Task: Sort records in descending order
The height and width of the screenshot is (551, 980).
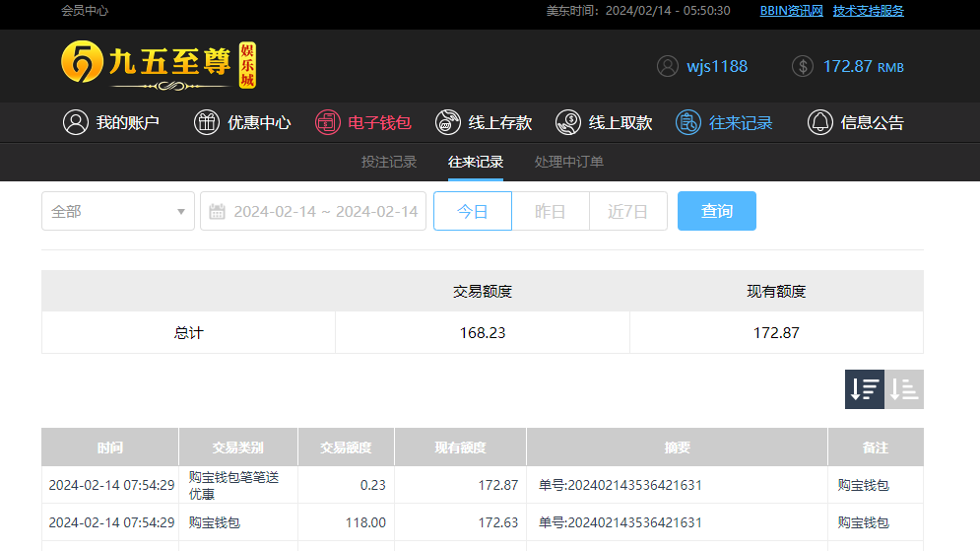Action: tap(865, 389)
